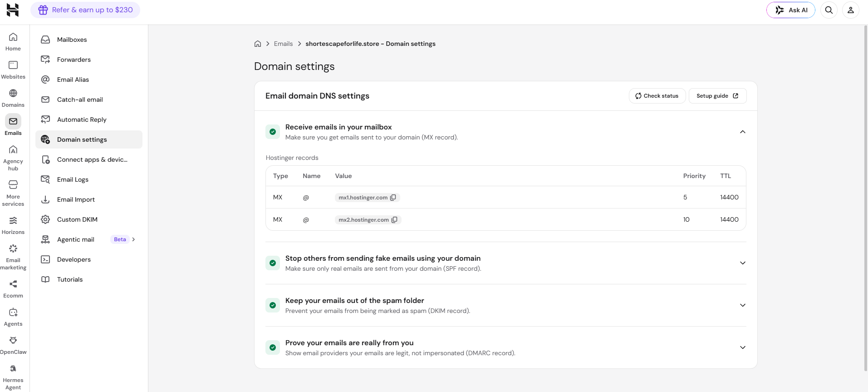Go to Websites in sidebar
Screen dimensions: 868x392
pyautogui.click(x=13, y=70)
